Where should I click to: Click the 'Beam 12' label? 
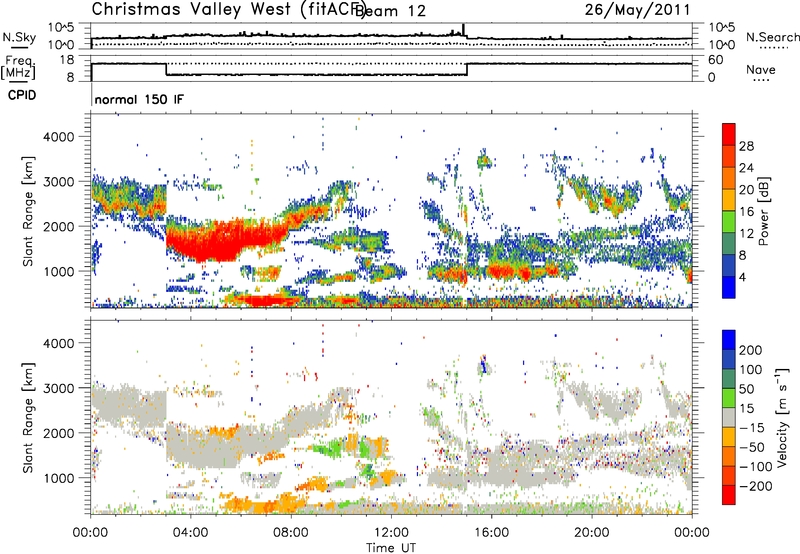pyautogui.click(x=390, y=11)
